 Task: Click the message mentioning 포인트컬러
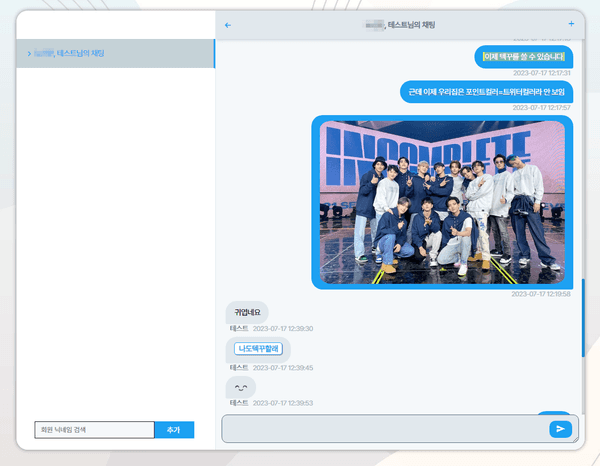click(488, 92)
